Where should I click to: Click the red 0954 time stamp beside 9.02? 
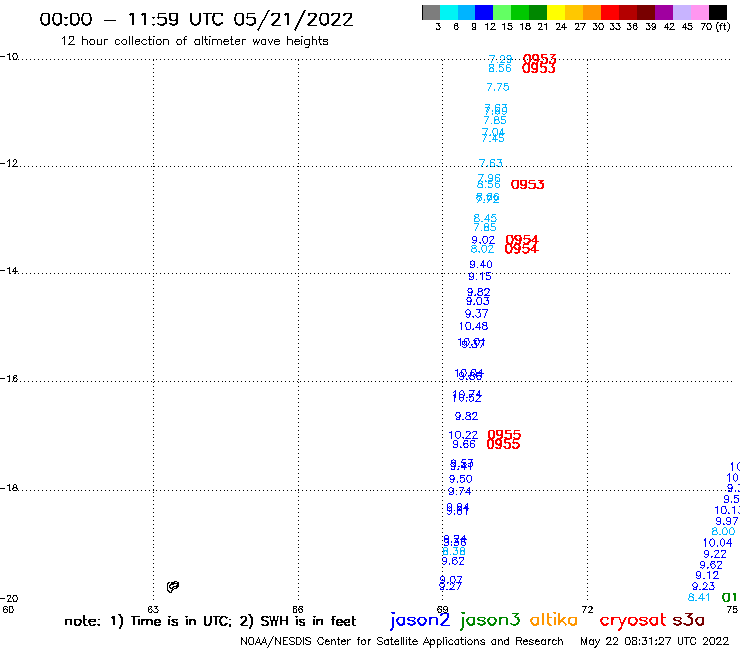[522, 240]
